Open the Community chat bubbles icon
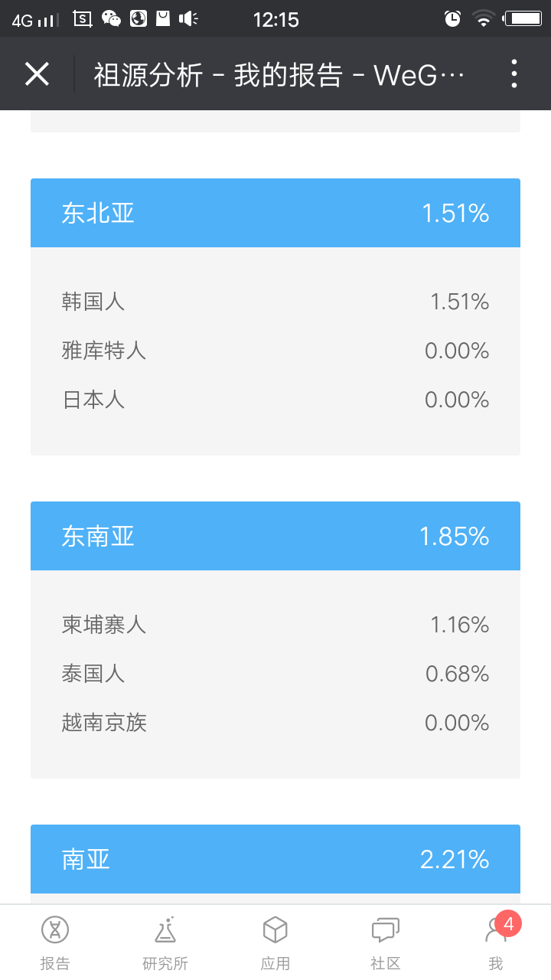Viewport: 551px width, 980px height. tap(386, 929)
